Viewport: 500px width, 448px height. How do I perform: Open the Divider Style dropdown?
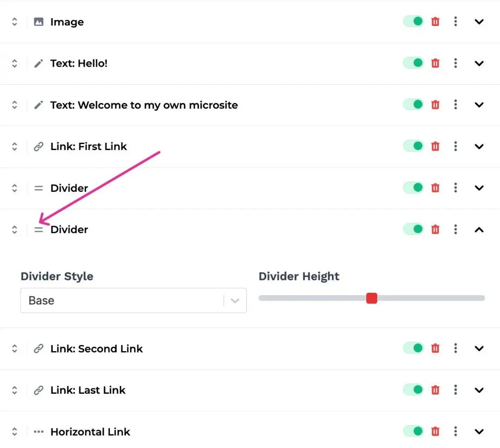coord(133,301)
